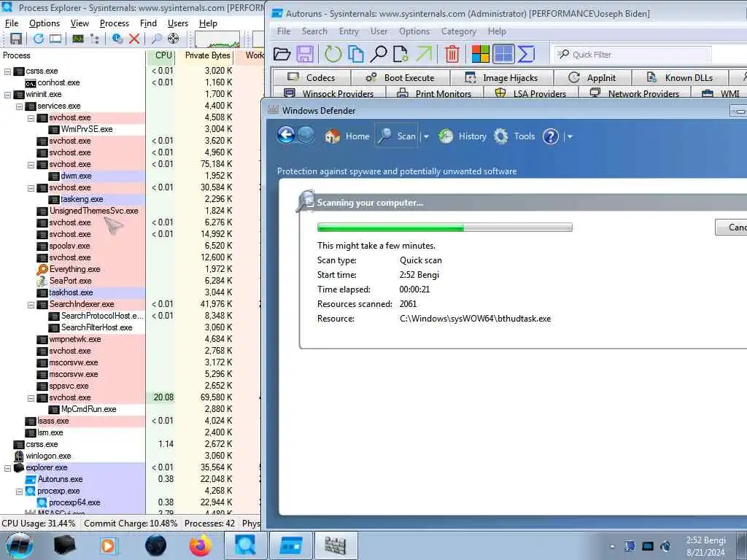Click the Refresh icon in Process Explorer toolbar
747x560 pixels.
(x=39, y=39)
